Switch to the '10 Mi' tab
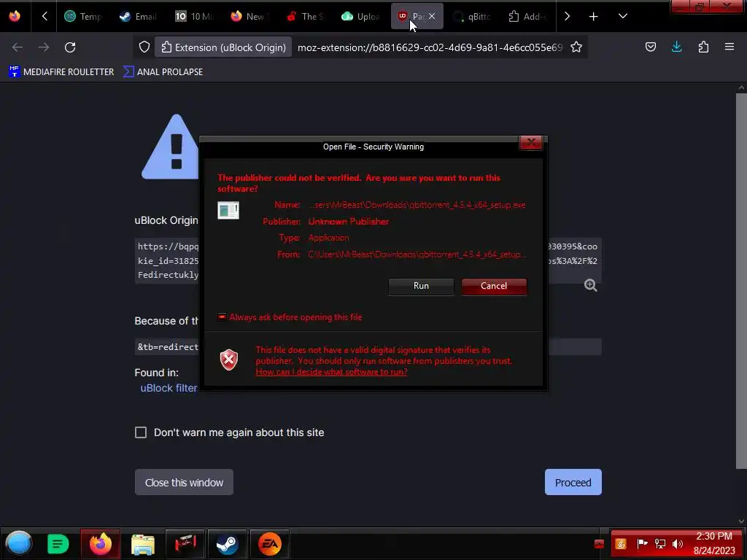 (194, 17)
